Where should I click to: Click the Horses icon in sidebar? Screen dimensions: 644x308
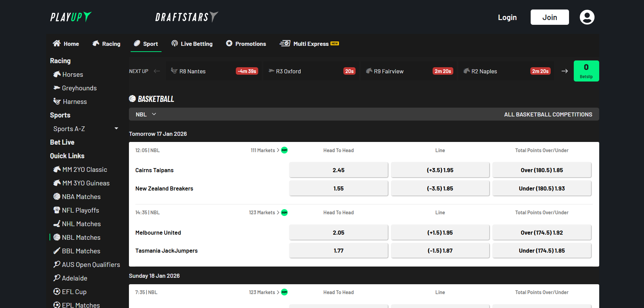click(x=57, y=74)
